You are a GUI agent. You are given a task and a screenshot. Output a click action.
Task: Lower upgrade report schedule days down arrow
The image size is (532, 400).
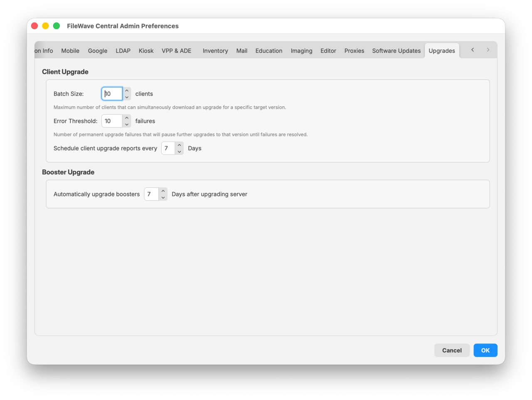[179, 152]
